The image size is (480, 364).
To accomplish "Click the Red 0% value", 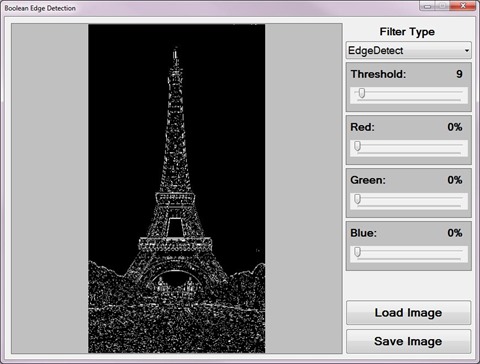I will [455, 127].
